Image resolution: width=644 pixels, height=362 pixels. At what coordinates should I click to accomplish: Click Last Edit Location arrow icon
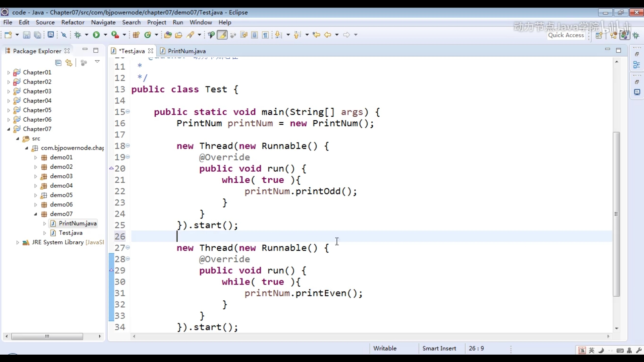[316, 35]
